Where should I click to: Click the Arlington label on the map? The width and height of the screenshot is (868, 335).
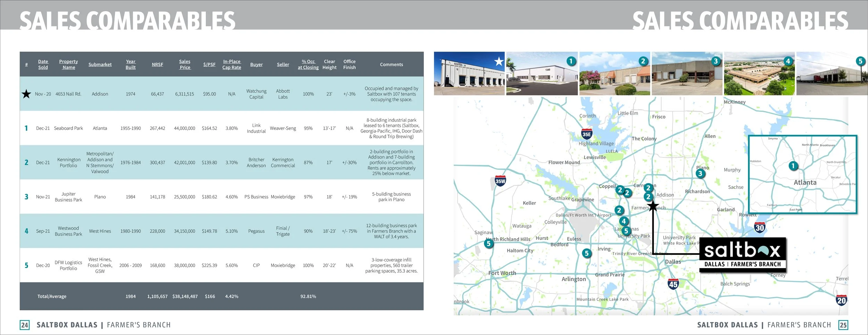(574, 279)
